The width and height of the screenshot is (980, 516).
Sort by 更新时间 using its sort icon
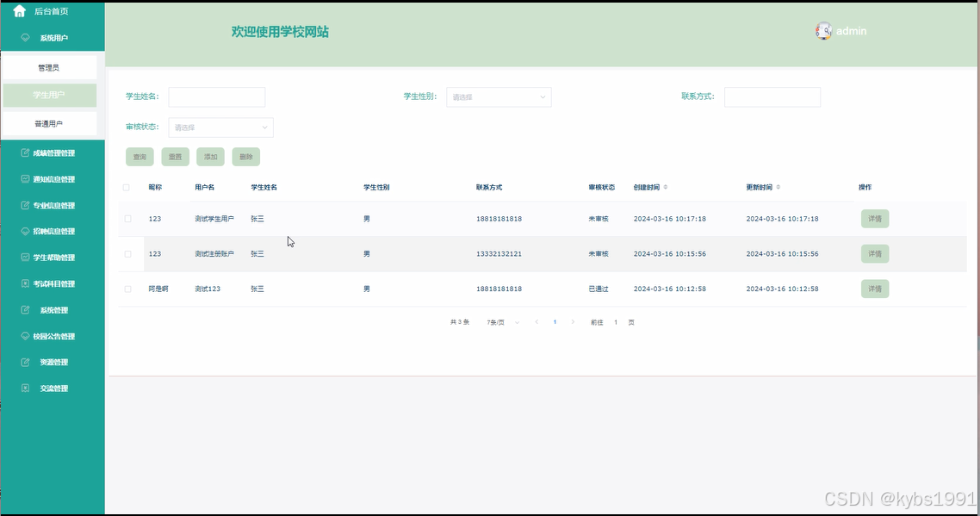pos(778,187)
